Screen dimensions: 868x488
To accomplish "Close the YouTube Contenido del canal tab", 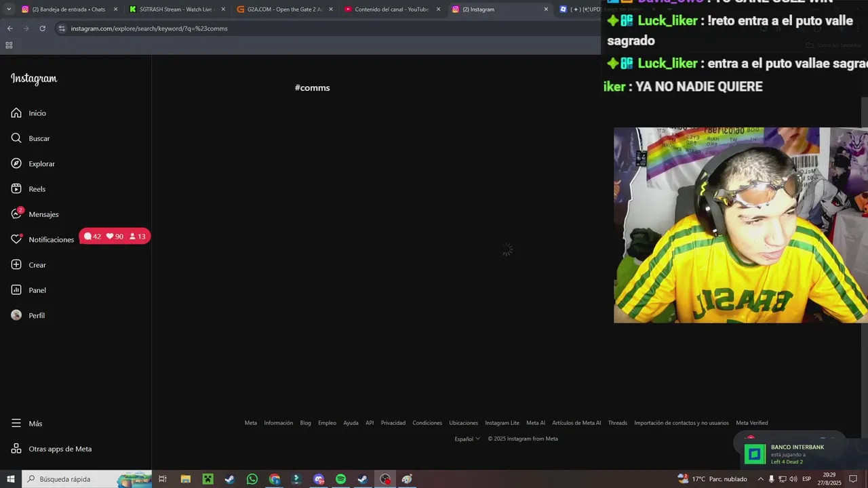I will 438,9.
